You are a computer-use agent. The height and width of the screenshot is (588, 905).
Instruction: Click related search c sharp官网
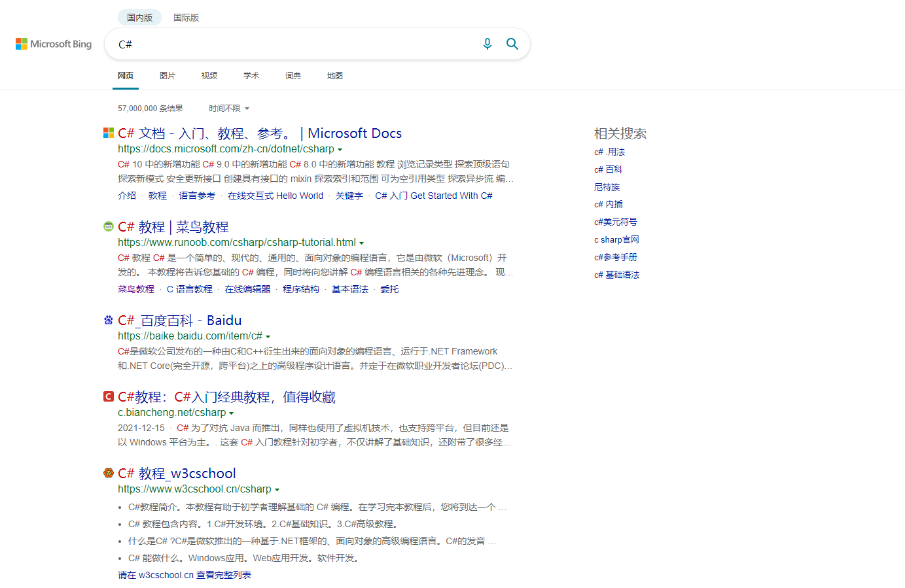pyautogui.click(x=616, y=240)
